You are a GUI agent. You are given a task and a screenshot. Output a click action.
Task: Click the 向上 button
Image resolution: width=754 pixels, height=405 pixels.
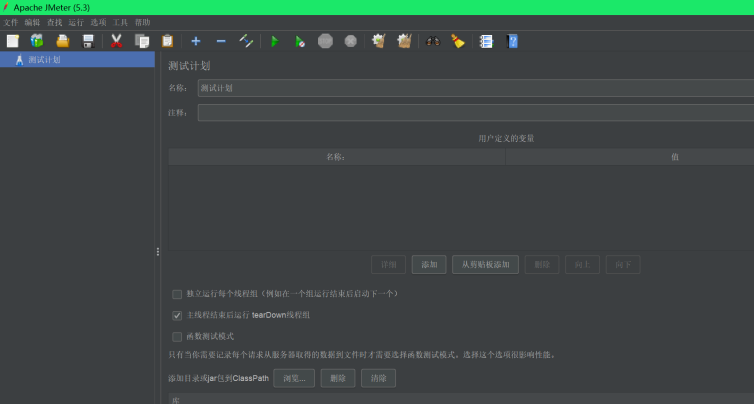[x=582, y=265]
